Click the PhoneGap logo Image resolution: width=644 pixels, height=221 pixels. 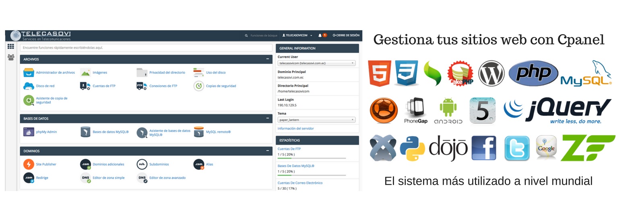[x=416, y=110]
